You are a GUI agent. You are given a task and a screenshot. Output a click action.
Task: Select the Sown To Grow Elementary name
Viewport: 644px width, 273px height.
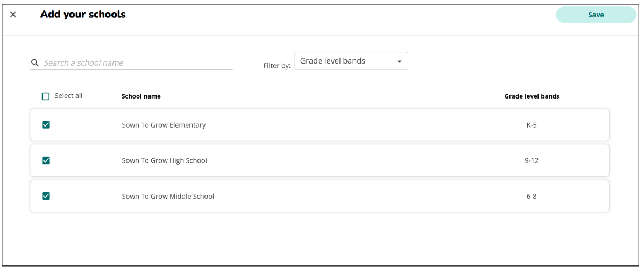tap(164, 125)
